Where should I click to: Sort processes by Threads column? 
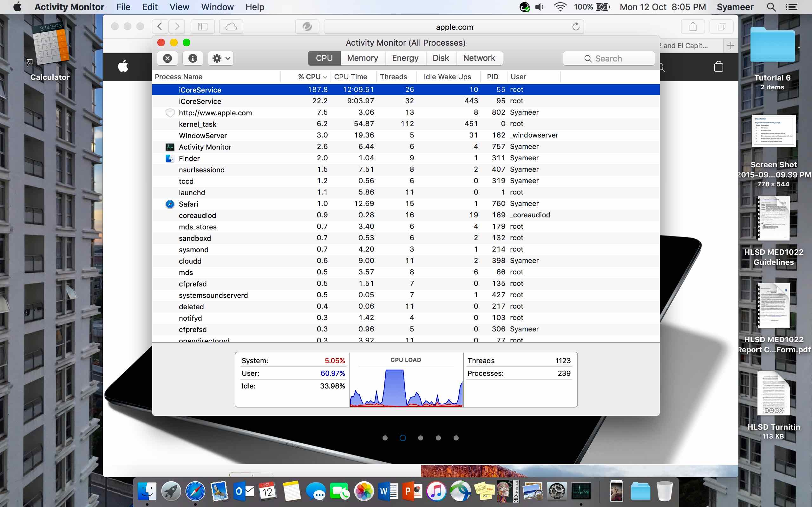pyautogui.click(x=393, y=77)
